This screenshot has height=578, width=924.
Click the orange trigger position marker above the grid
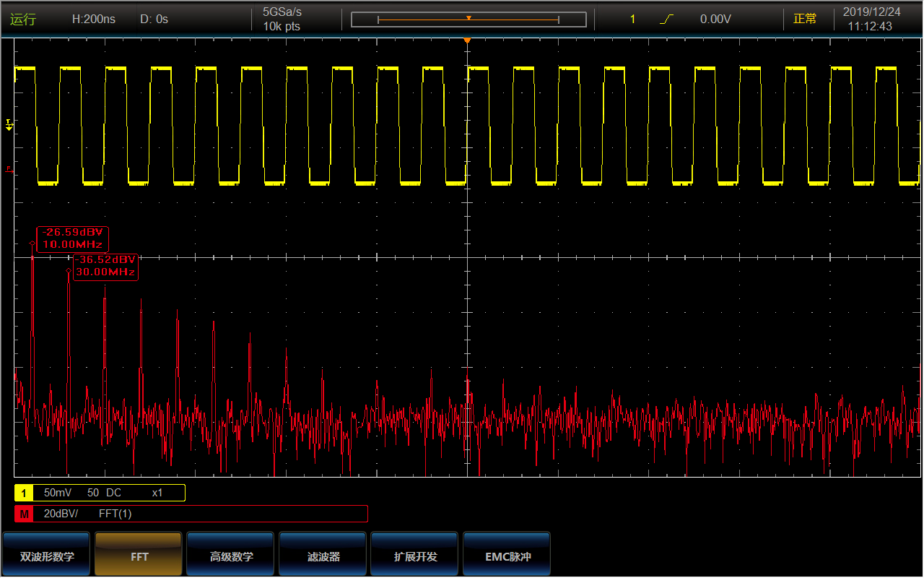pos(468,40)
